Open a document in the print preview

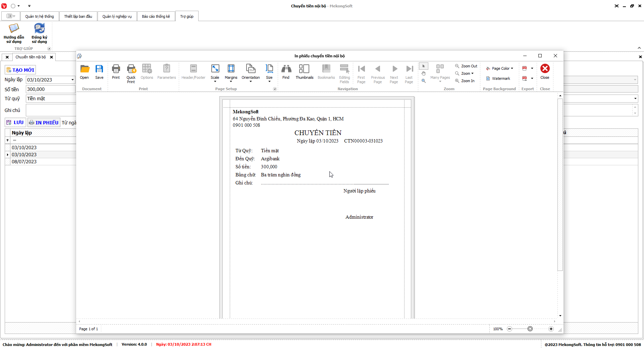click(85, 72)
